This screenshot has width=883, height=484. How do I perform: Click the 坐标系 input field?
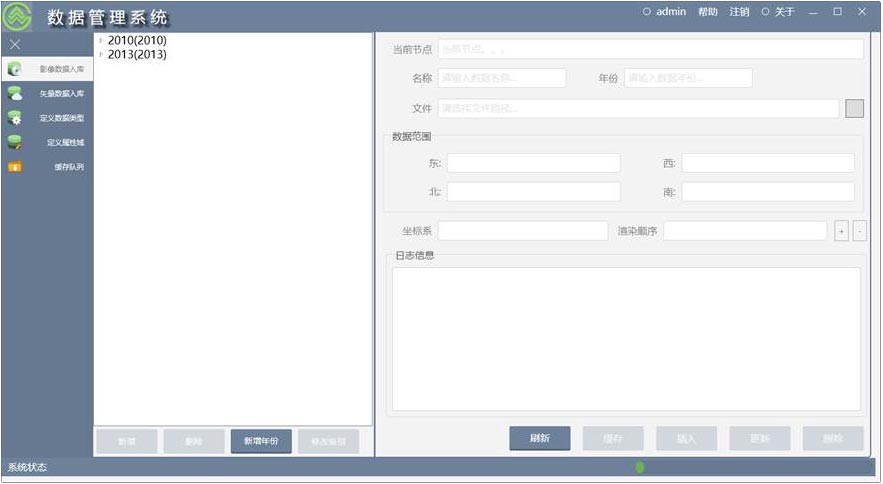point(523,231)
